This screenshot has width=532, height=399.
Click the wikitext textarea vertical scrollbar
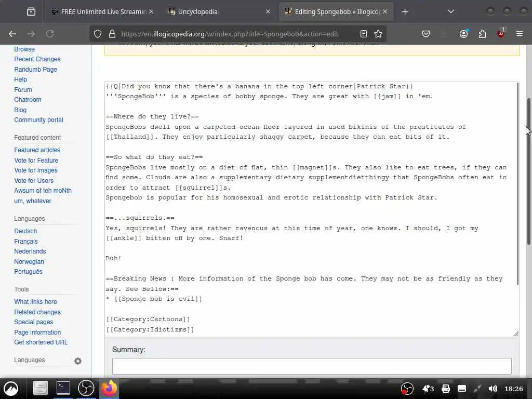(x=517, y=183)
